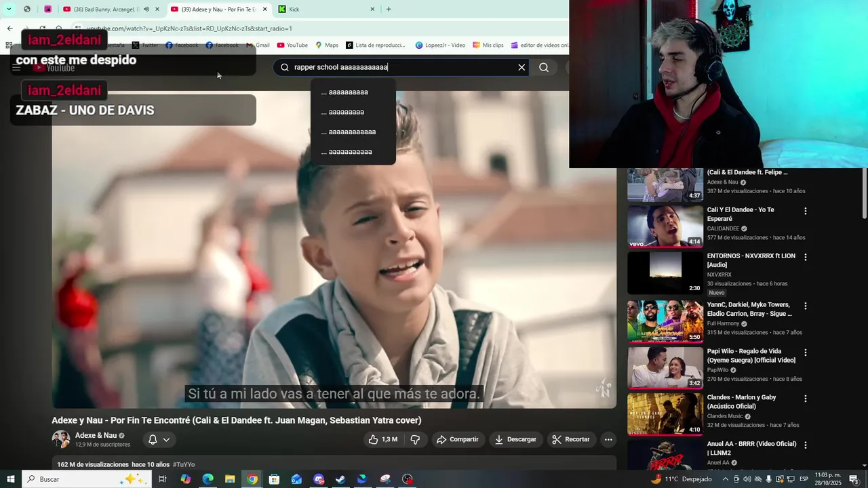Open options menu for Papi Wilo video
Viewport: 868px width, 488px height.
click(806, 352)
